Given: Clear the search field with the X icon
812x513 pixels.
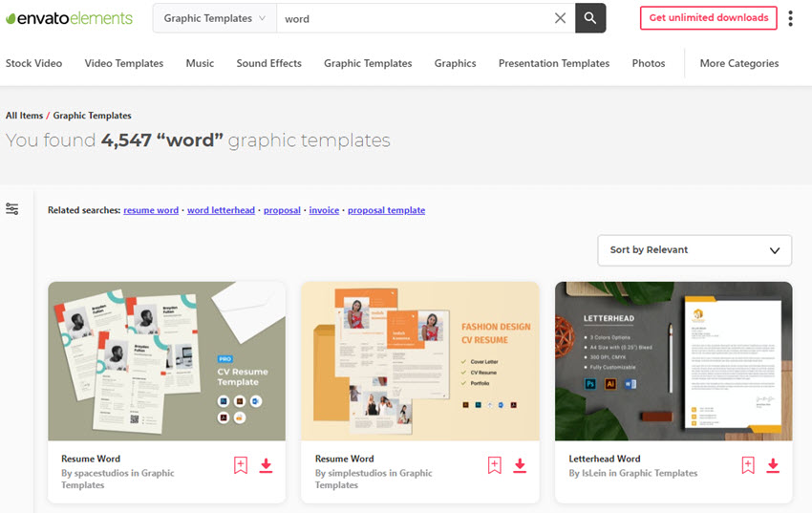Looking at the screenshot, I should pyautogui.click(x=560, y=18).
